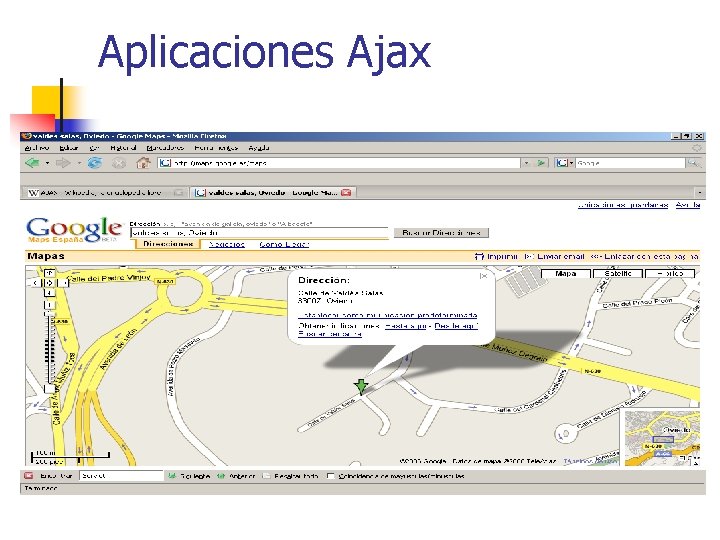Open the Herramientas menu
The height and width of the screenshot is (540, 720).
pyautogui.click(x=216, y=148)
